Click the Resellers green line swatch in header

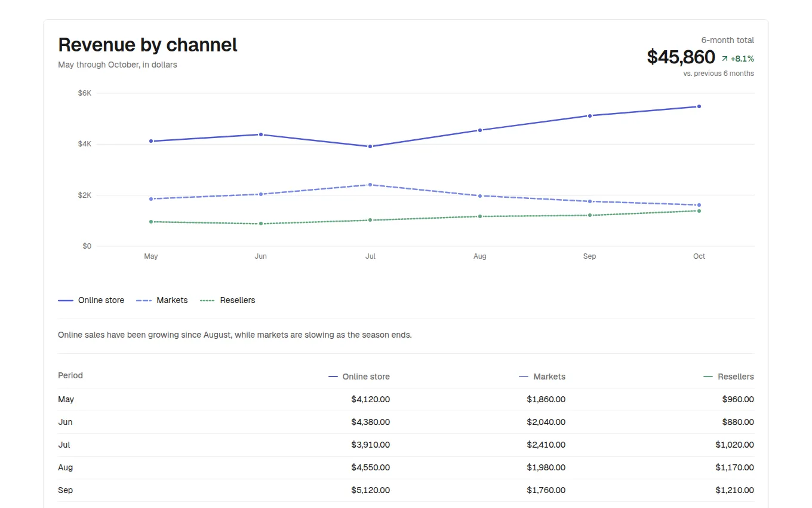(708, 377)
